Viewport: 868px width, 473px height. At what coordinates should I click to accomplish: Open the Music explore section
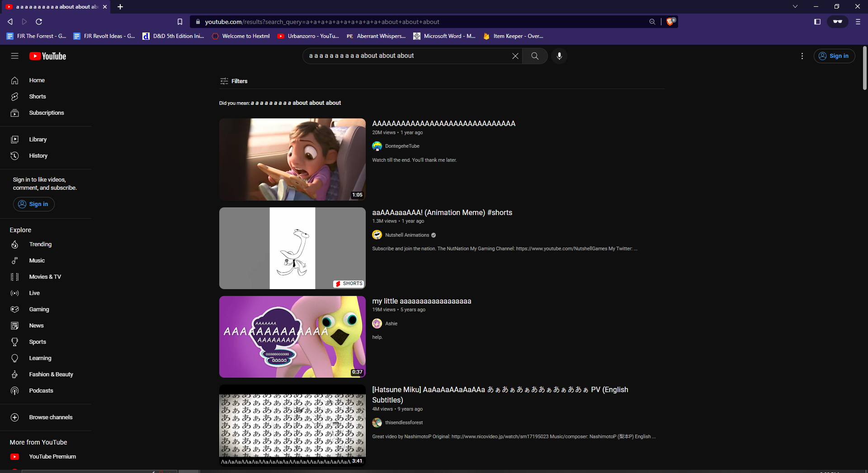(x=37, y=261)
